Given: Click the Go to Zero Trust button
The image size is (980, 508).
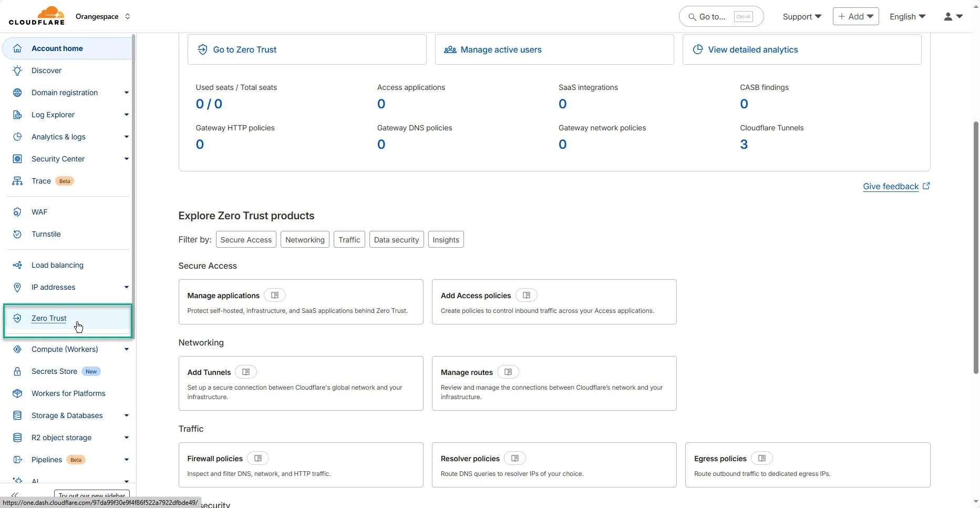Looking at the screenshot, I should 306,49.
